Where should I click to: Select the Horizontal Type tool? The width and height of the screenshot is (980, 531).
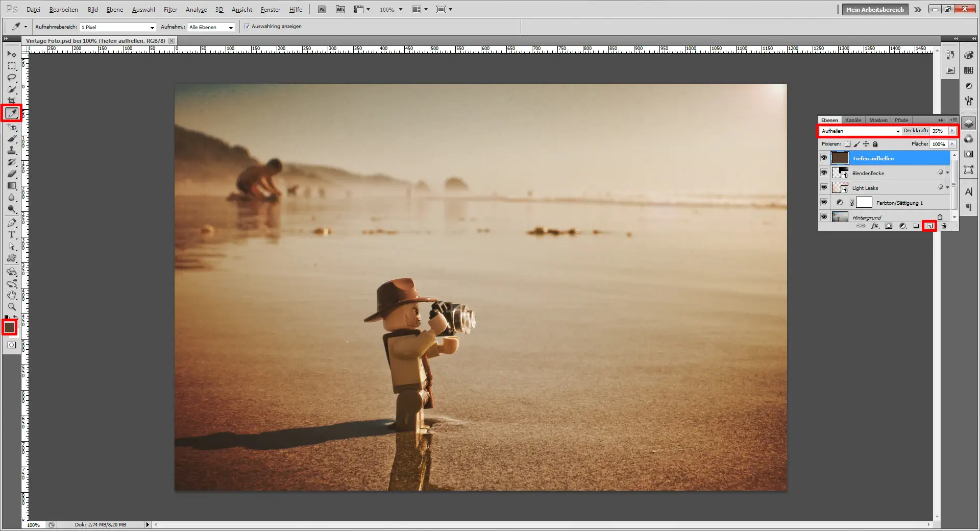12,234
